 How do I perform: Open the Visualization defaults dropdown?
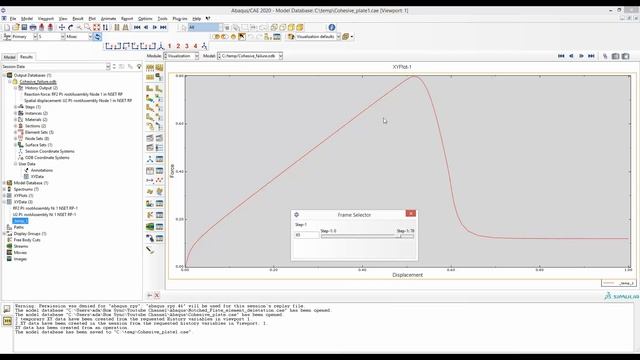pyautogui.click(x=318, y=37)
